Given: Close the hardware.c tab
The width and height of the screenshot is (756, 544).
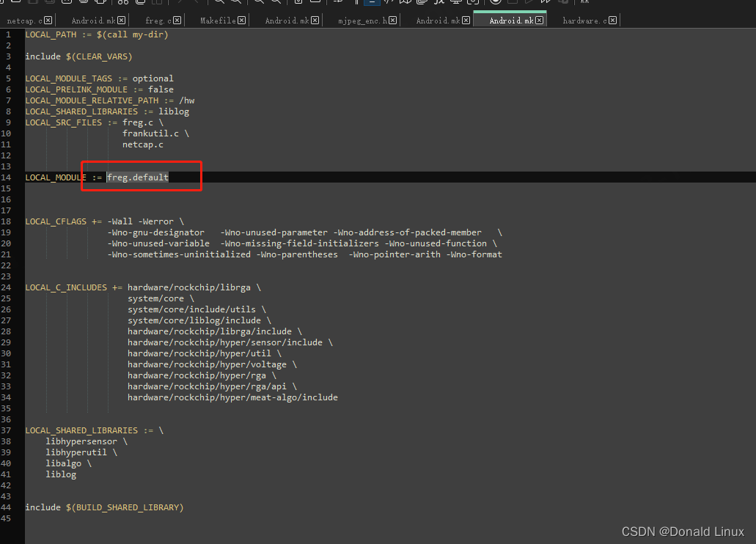Looking at the screenshot, I should tap(614, 20).
